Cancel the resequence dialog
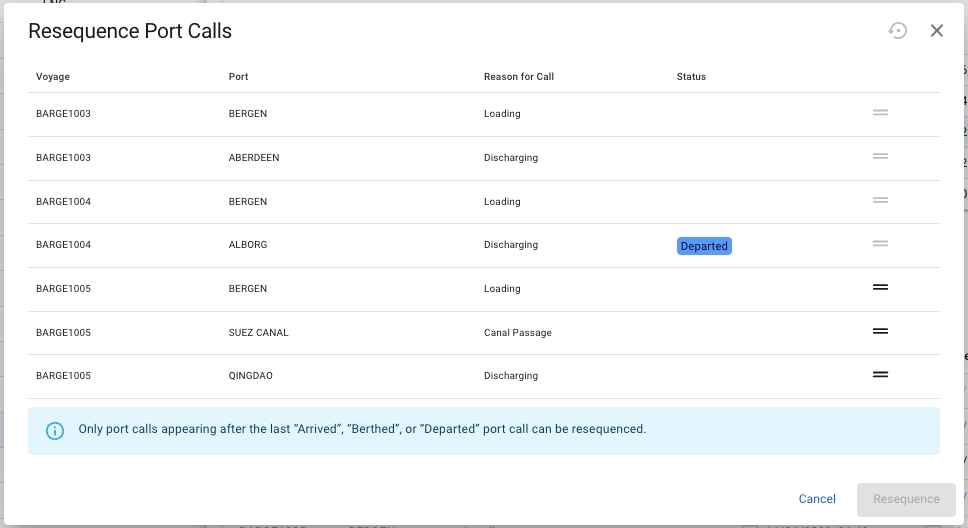 [817, 499]
